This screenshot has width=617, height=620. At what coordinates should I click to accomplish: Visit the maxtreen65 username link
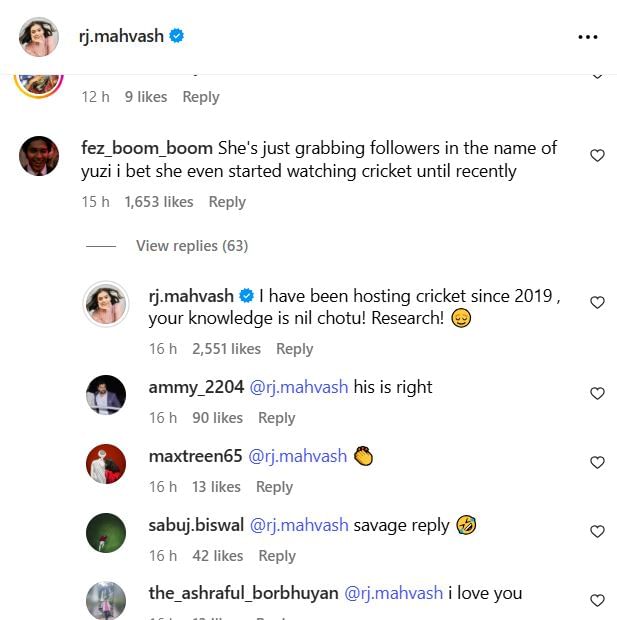(x=195, y=456)
